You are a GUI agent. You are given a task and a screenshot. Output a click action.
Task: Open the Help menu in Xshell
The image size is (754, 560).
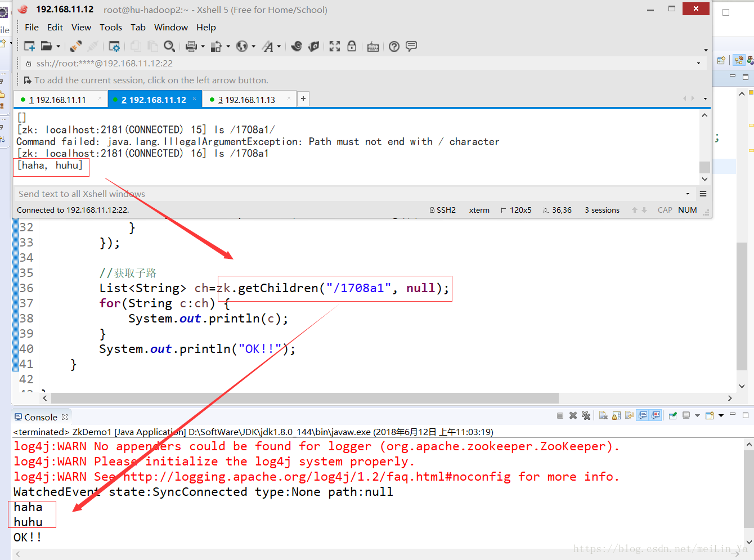(x=206, y=27)
